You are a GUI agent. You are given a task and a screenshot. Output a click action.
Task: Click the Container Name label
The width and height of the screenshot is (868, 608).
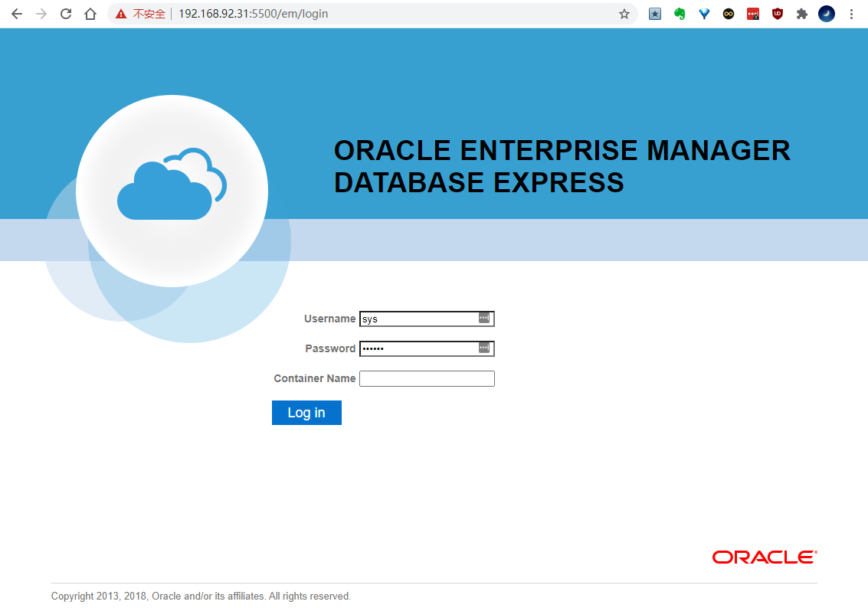click(314, 378)
